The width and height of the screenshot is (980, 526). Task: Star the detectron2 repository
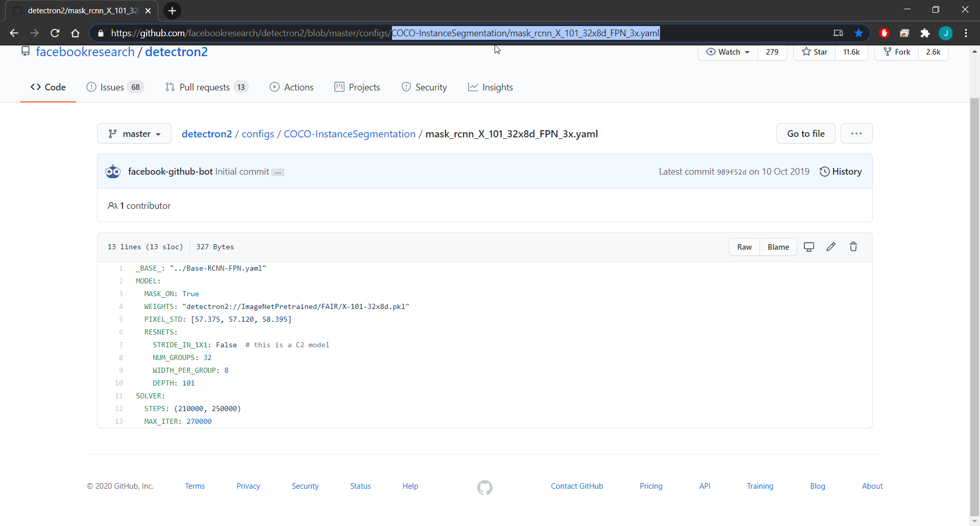point(814,52)
